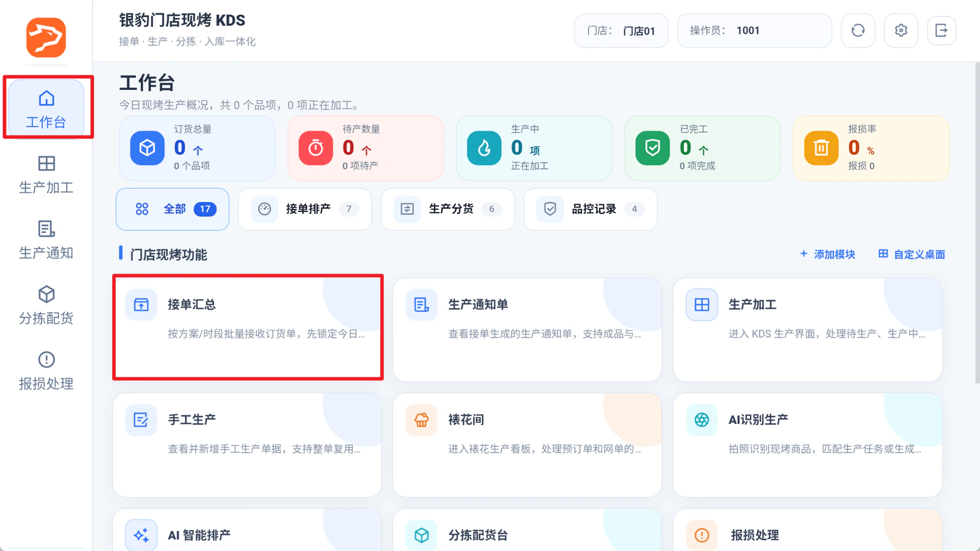Click the logout icon button
This screenshot has height=551, width=980.
point(941,31)
